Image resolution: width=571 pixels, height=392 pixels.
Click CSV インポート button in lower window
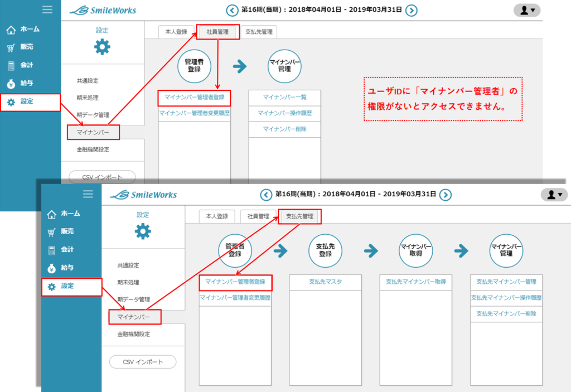click(143, 362)
